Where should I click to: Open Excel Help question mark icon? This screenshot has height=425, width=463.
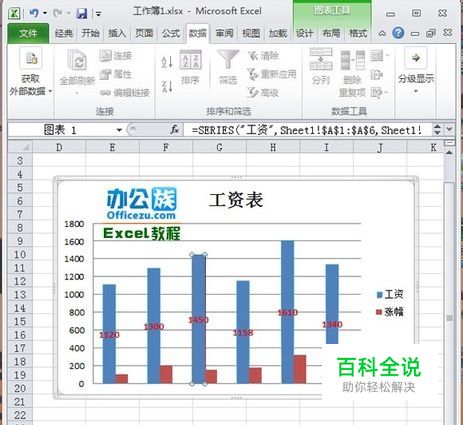click(398, 33)
